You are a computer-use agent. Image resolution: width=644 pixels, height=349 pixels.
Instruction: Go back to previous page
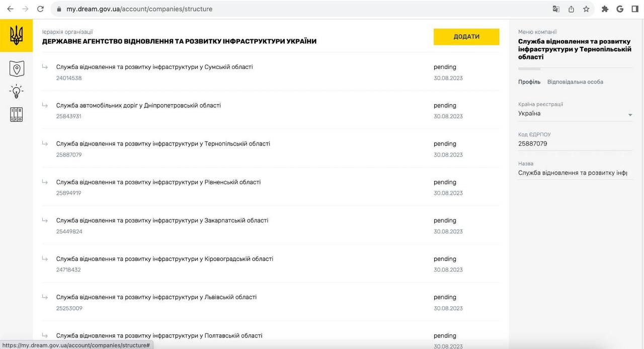10,9
